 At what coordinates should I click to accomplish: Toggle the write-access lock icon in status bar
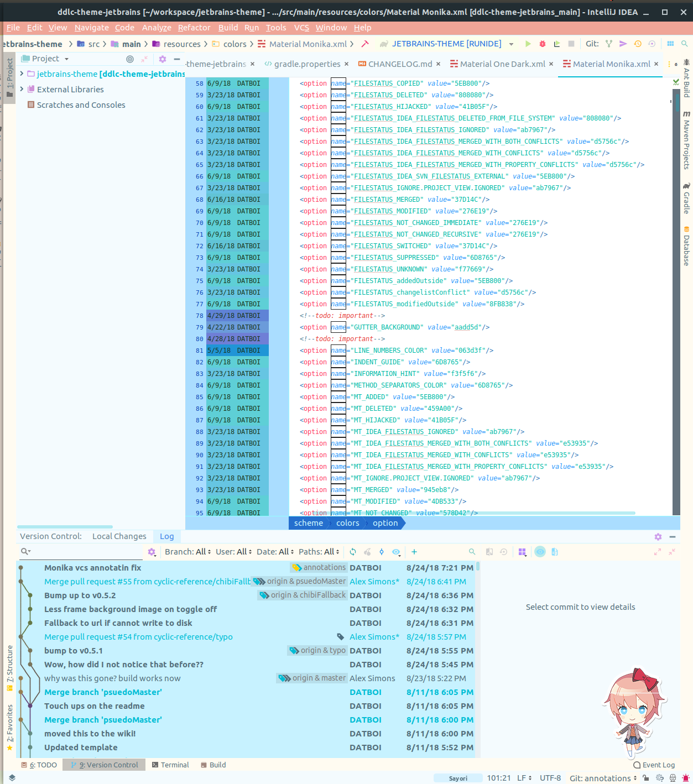click(x=645, y=778)
